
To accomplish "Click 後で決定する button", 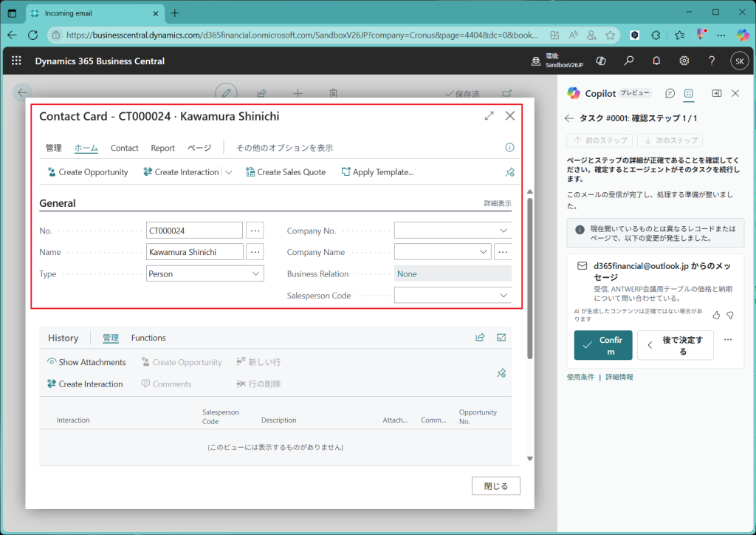I will [x=675, y=345].
